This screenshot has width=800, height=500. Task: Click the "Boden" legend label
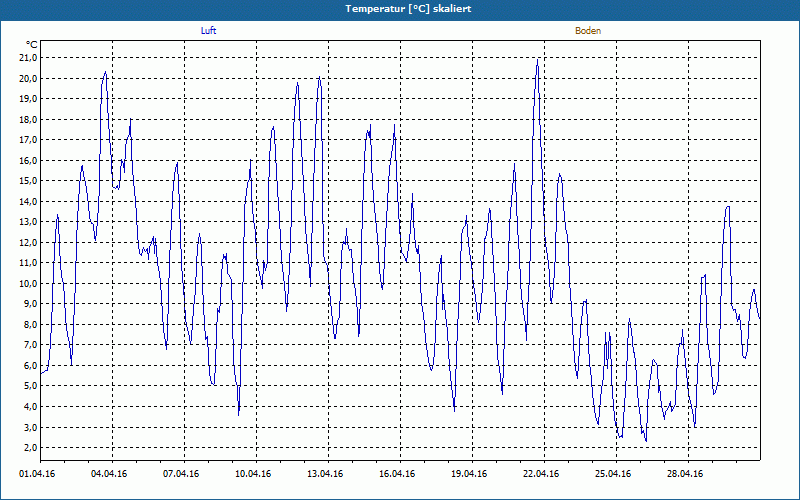(588, 31)
